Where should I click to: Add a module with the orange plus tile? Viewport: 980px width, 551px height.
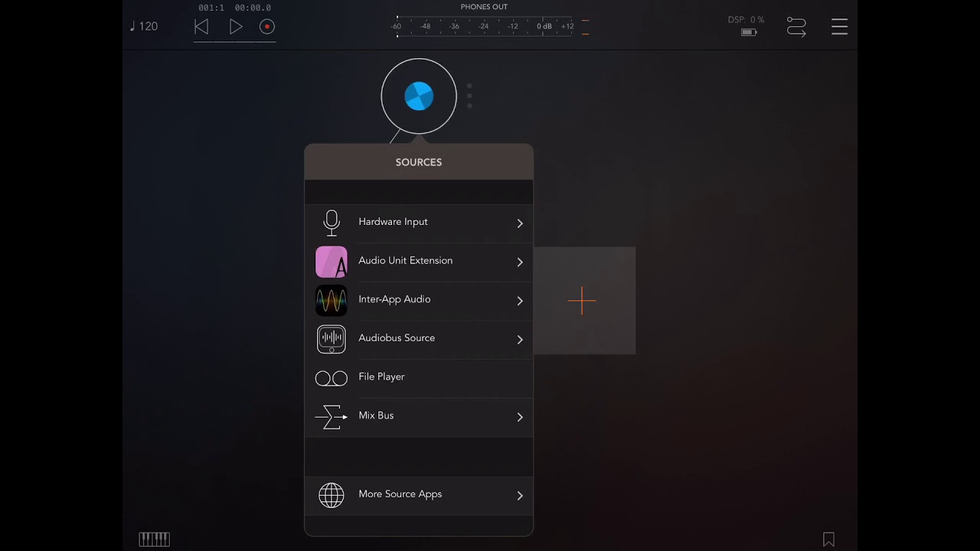click(x=583, y=301)
